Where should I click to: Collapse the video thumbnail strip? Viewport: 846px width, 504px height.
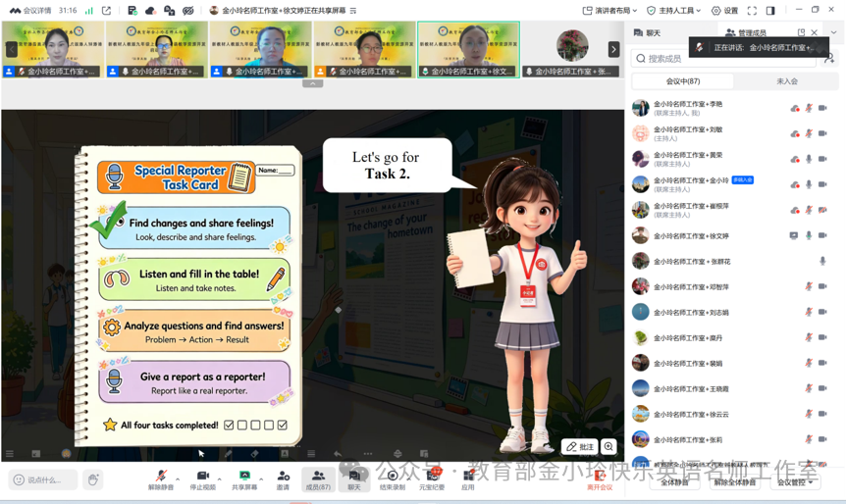tap(312, 83)
